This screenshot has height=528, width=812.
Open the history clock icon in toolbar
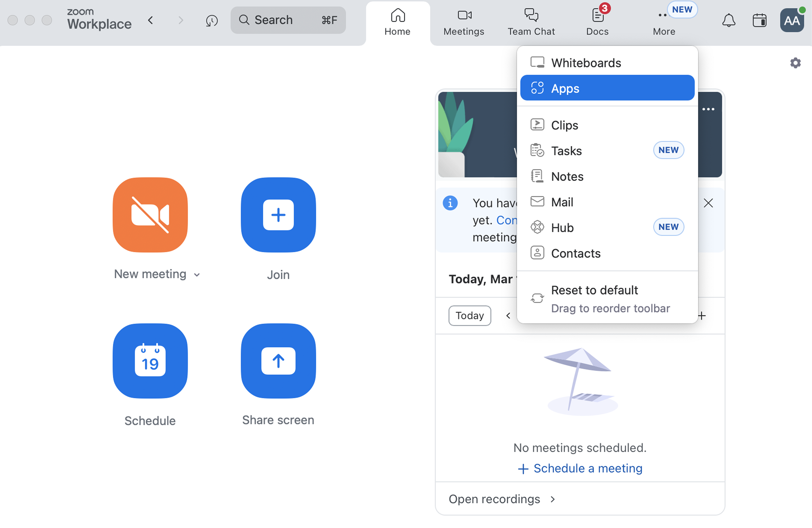[211, 20]
